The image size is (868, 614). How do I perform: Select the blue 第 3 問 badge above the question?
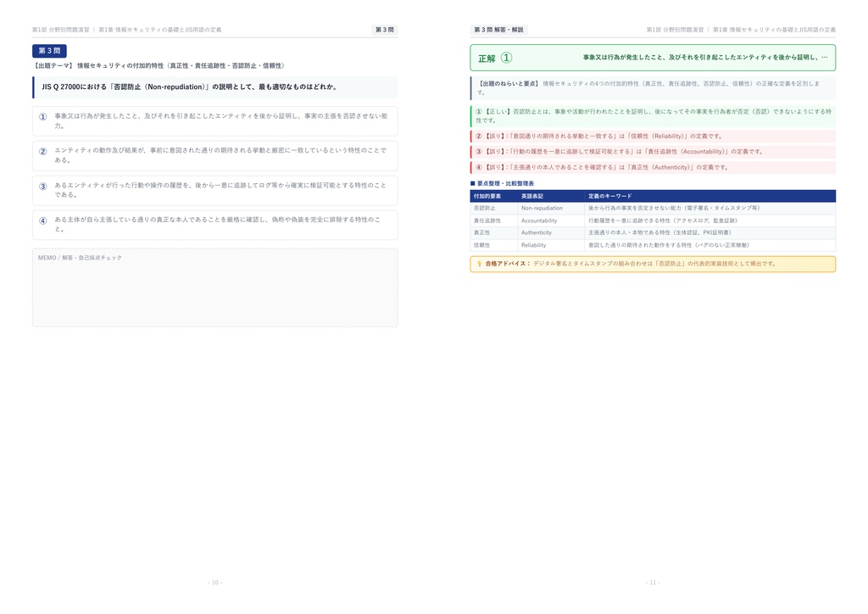(49, 51)
